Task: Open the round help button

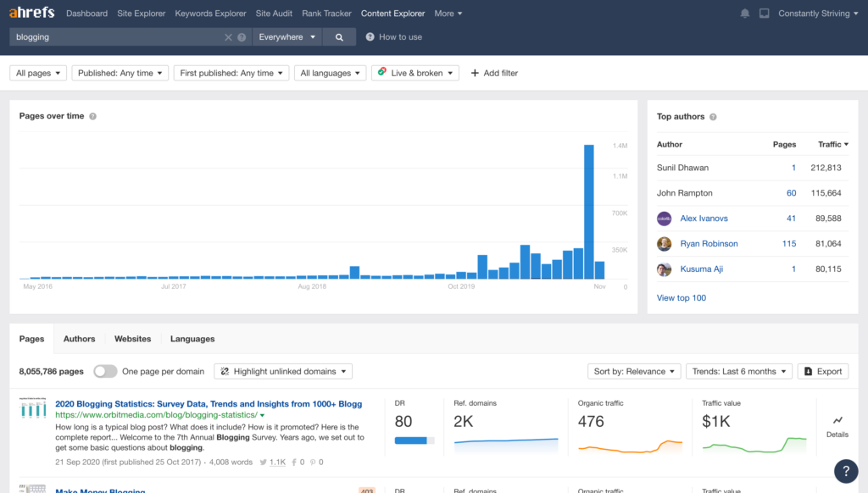Action: (845, 471)
